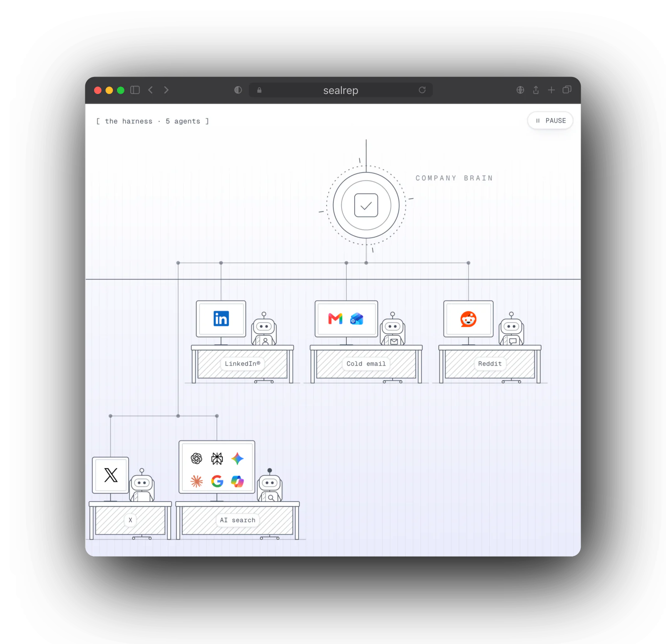
Task: Click the Reddit logo on monitor
Action: [468, 319]
